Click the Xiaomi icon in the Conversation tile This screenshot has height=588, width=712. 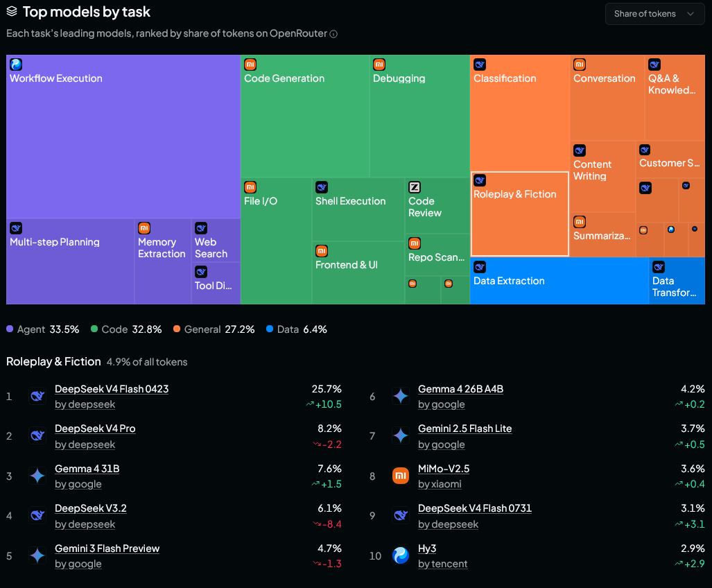coord(580,64)
